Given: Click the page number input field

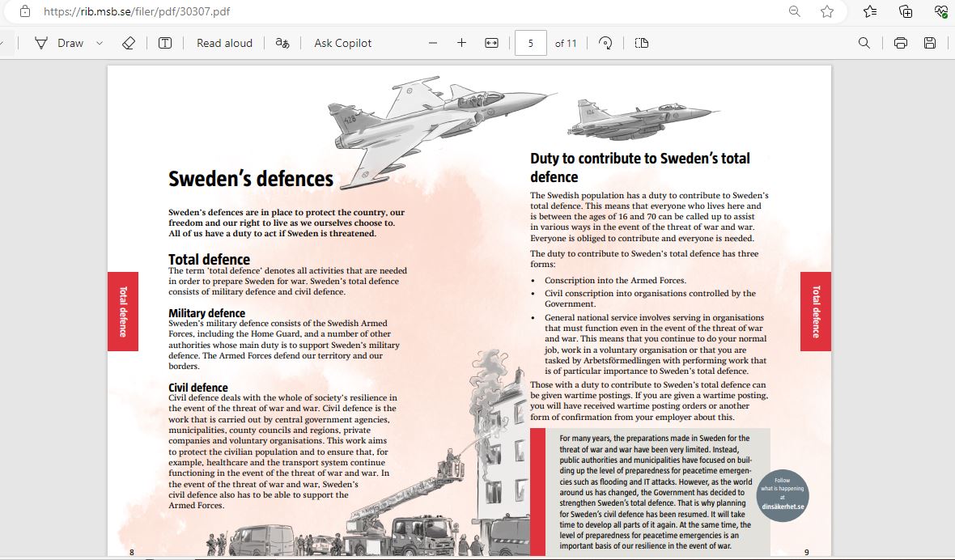Looking at the screenshot, I should point(530,43).
